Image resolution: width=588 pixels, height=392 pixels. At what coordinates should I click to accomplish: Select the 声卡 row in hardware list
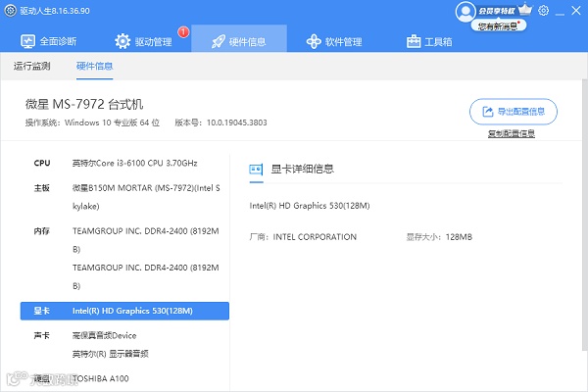[124, 344]
